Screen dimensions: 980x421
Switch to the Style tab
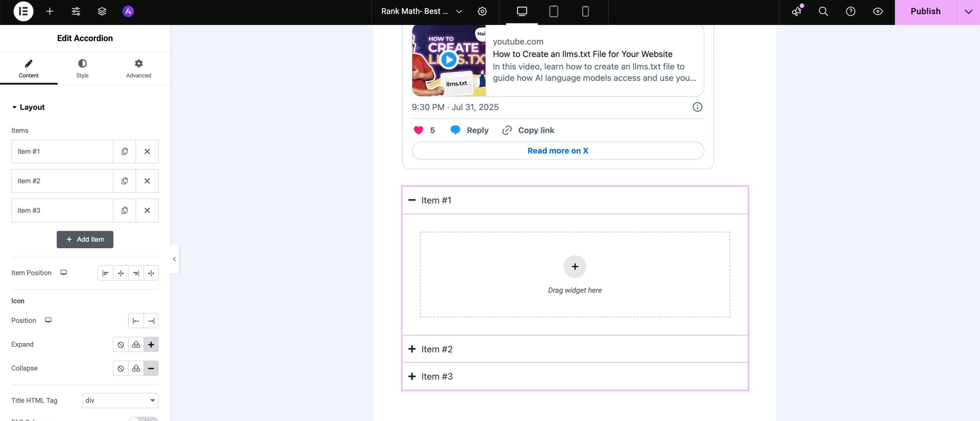coord(82,68)
